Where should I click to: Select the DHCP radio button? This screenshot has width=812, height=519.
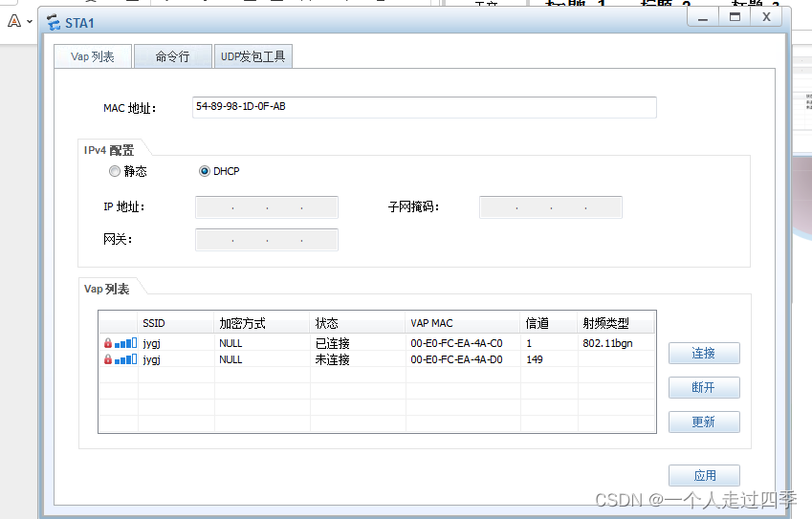tap(205, 171)
